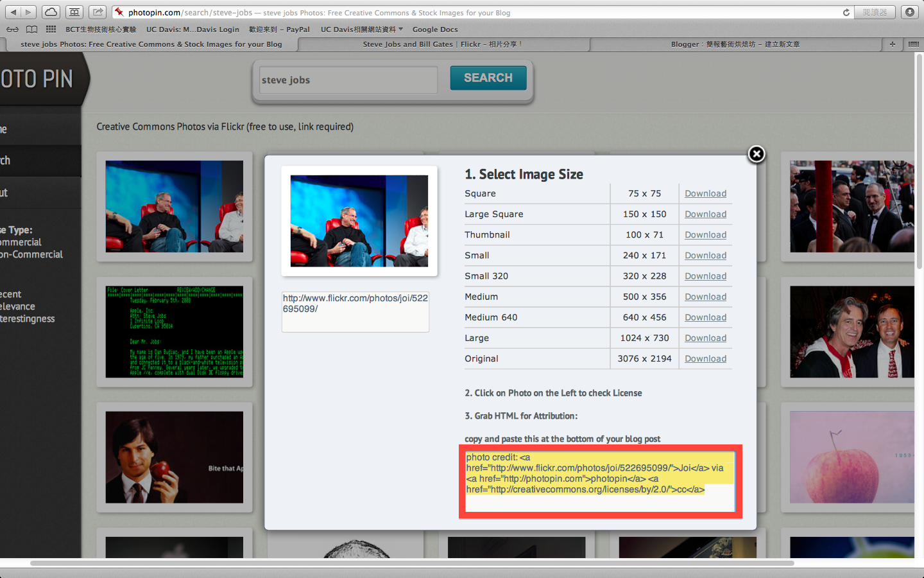Viewport: 924px width, 578px height.
Task: Open Google Docs bookmark
Action: 435,30
